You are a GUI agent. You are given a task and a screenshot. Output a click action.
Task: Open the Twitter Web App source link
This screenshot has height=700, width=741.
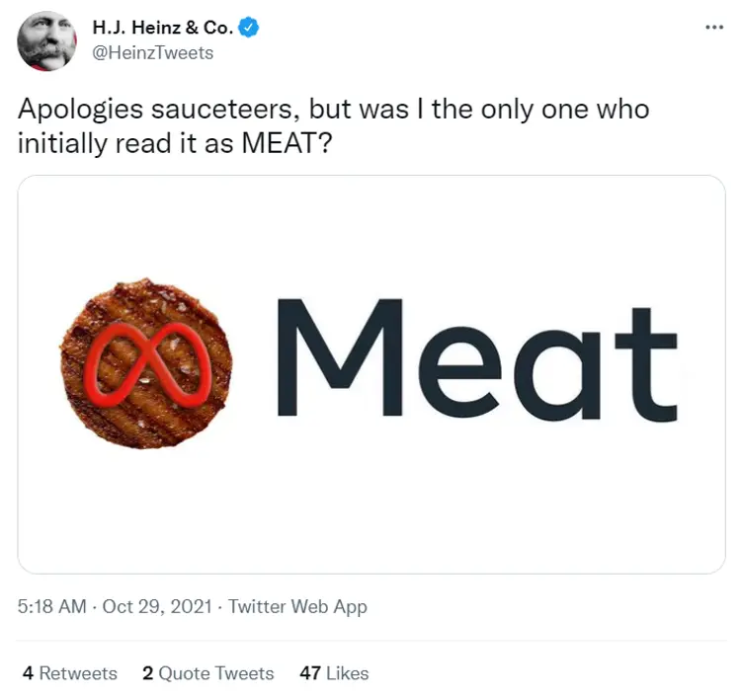(x=297, y=606)
